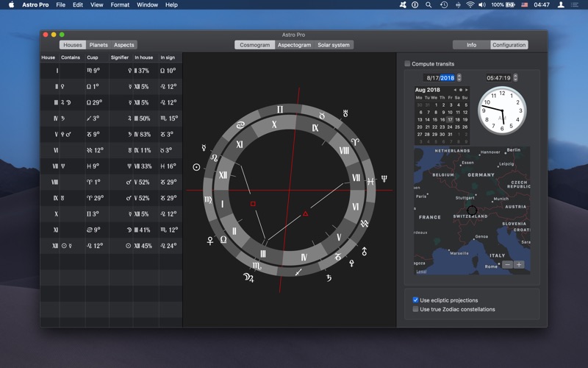Go to previous month in calendar
Viewport: 588px width, 368px height.
click(x=455, y=90)
